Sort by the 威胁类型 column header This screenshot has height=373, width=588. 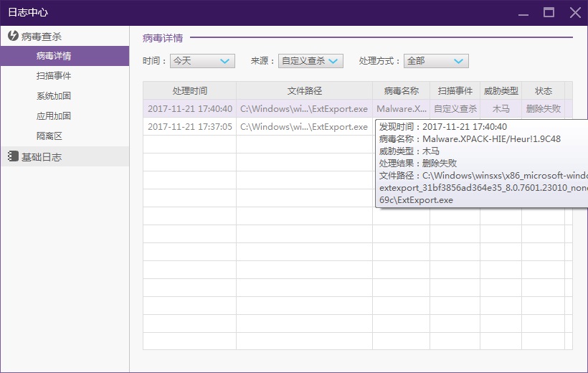click(x=501, y=91)
